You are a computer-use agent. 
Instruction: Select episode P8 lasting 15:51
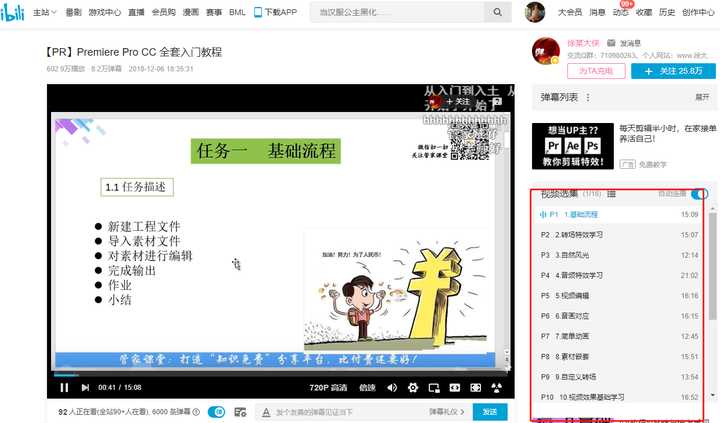[620, 356]
